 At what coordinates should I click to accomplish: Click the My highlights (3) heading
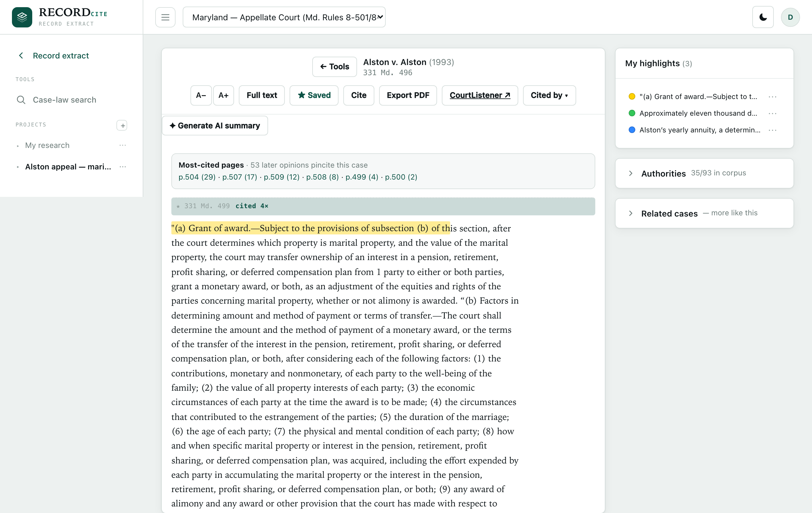pos(658,63)
